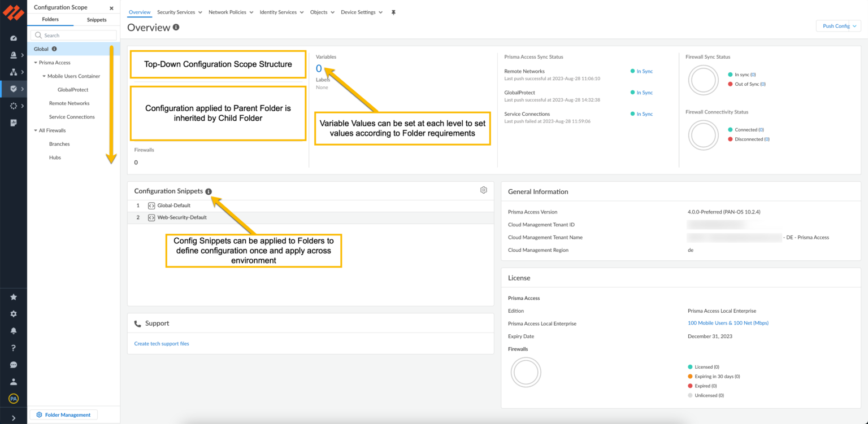The width and height of the screenshot is (868, 424).
Task: Open the Network Policies menu
Action: tap(231, 12)
